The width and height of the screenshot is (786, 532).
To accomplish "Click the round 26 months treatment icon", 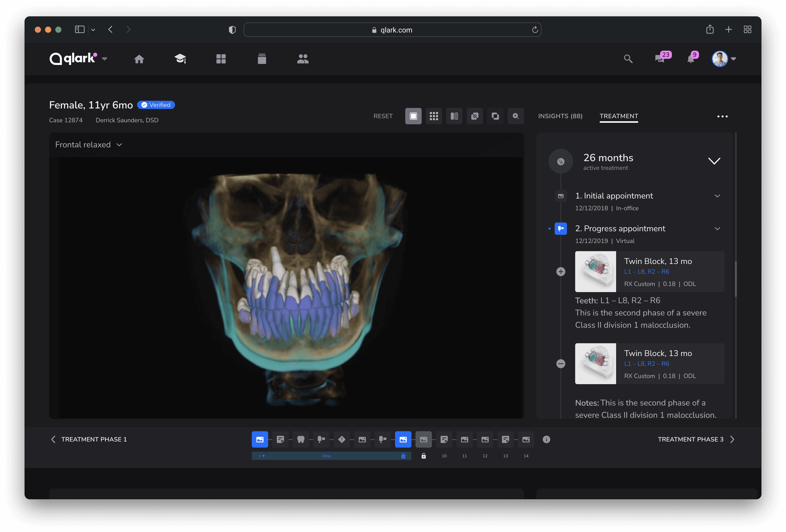I will 560,161.
